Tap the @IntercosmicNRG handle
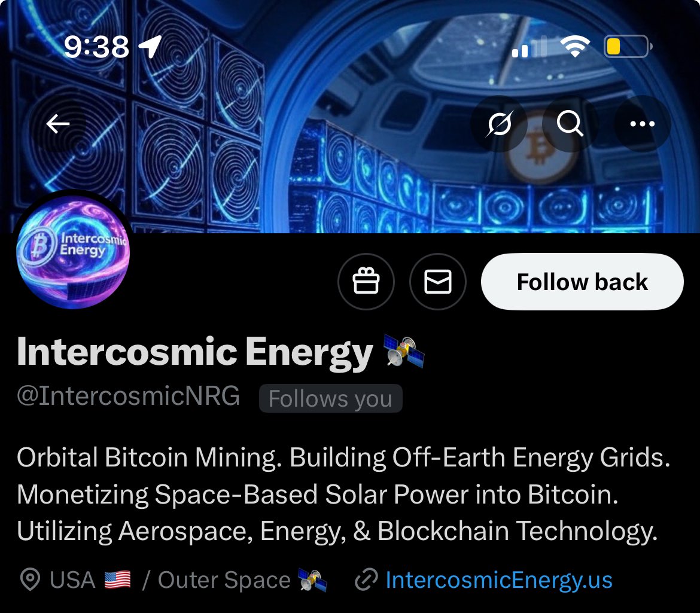The width and height of the screenshot is (700, 613). (x=129, y=396)
